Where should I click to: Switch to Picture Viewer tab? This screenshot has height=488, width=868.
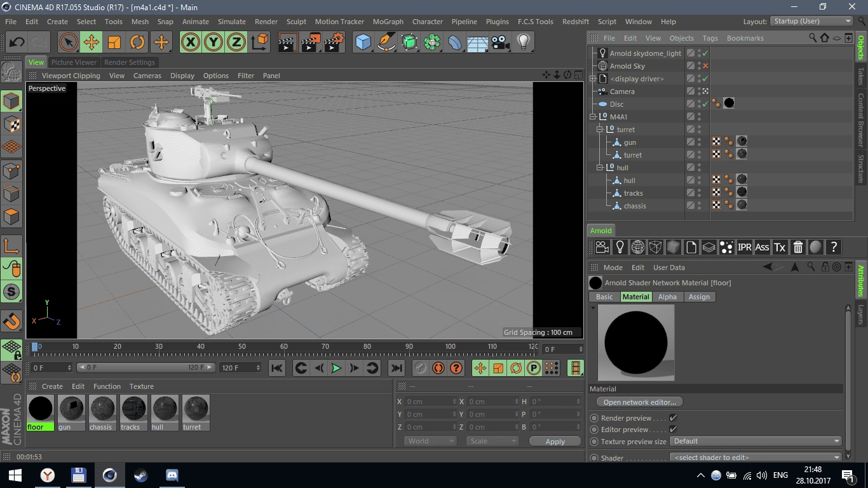click(x=74, y=62)
